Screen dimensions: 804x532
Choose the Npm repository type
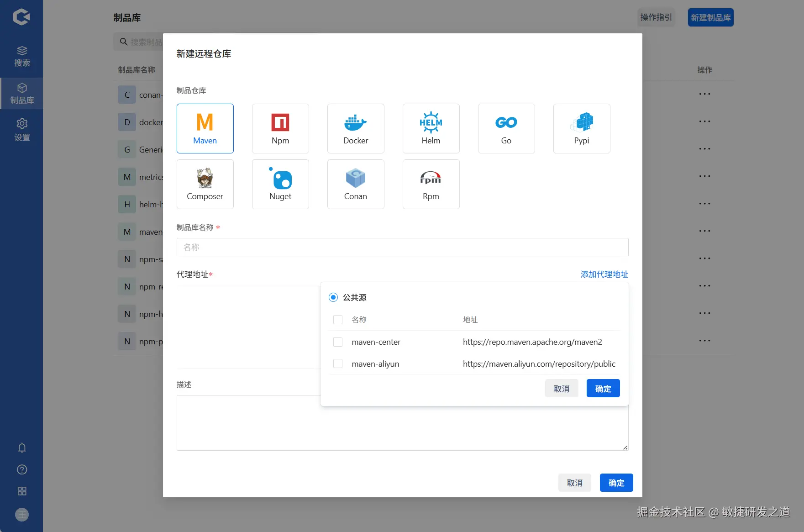tap(280, 128)
